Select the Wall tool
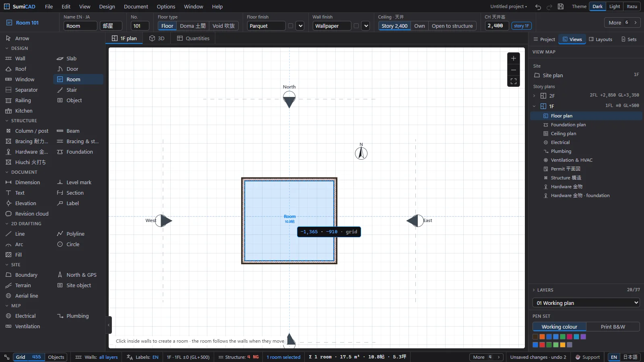 [x=27, y=59]
